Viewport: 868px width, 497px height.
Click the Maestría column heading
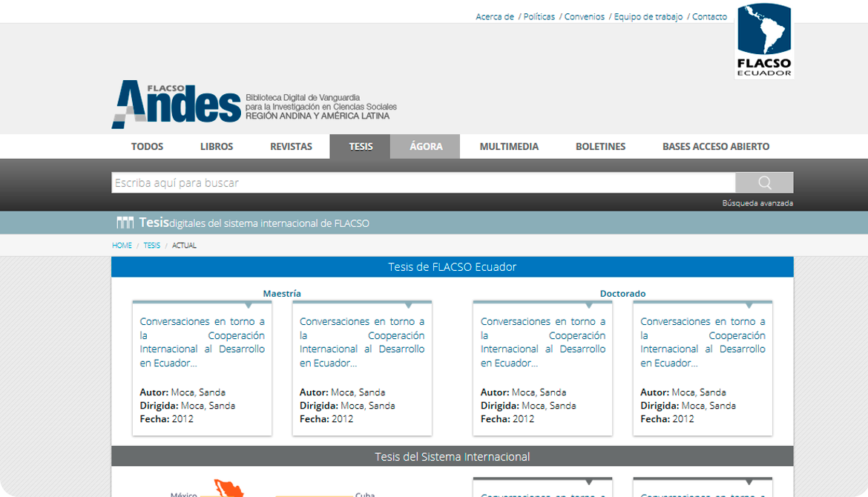282,293
